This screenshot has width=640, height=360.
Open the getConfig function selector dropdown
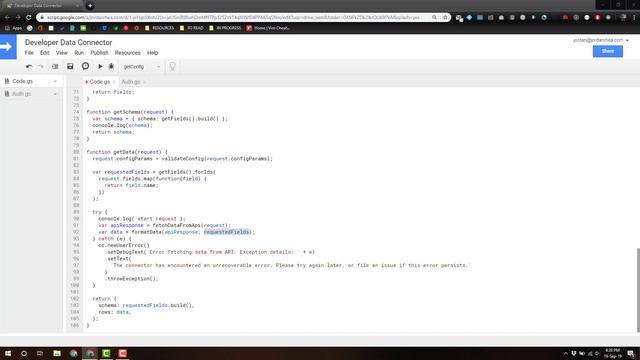pyautogui.click(x=142, y=67)
